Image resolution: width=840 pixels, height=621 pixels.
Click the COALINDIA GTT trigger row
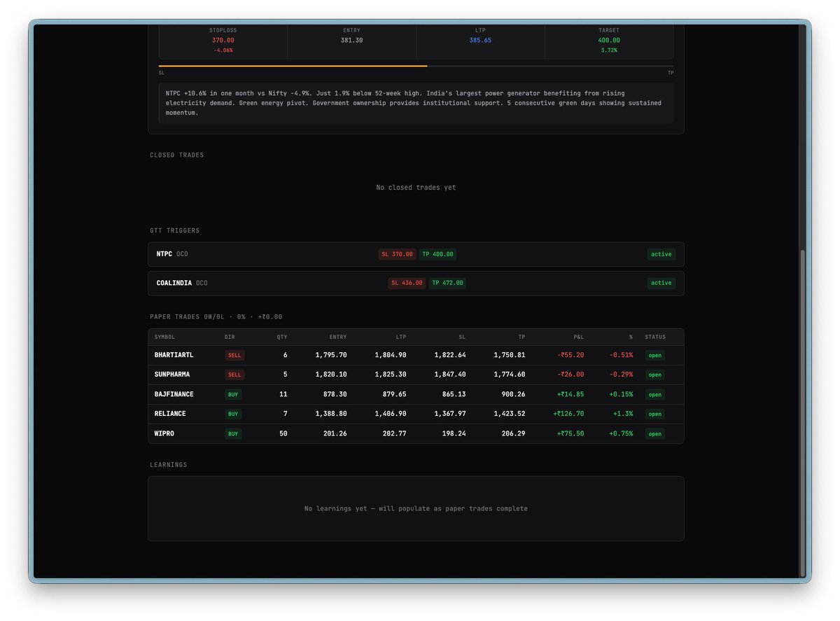click(416, 283)
